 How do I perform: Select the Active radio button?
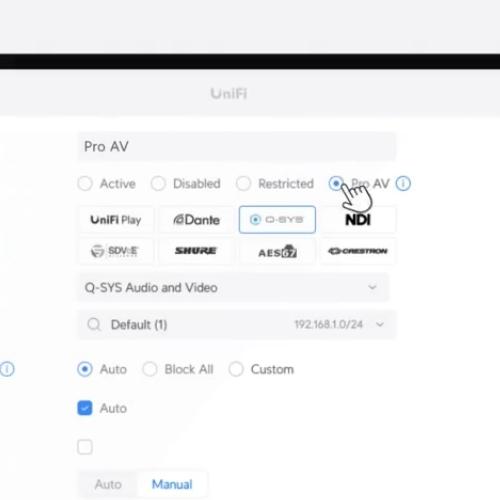tap(85, 183)
